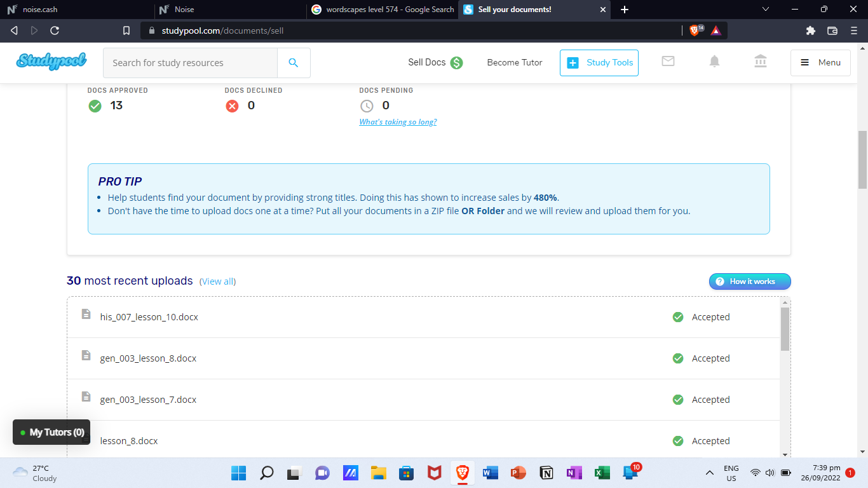The height and width of the screenshot is (488, 868).
Task: Click the document icon beside his_007_lesson_10.docx
Action: [x=86, y=314]
